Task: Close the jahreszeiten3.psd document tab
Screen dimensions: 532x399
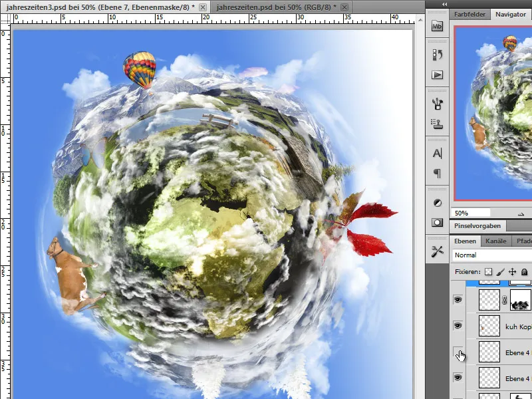Action: coord(203,7)
